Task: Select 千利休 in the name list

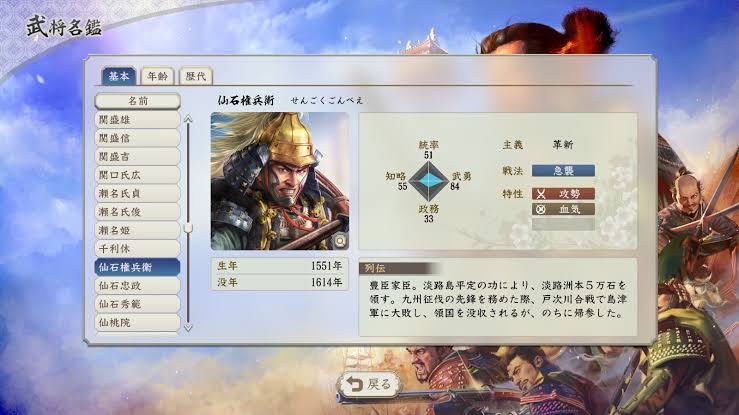Action: (x=138, y=249)
